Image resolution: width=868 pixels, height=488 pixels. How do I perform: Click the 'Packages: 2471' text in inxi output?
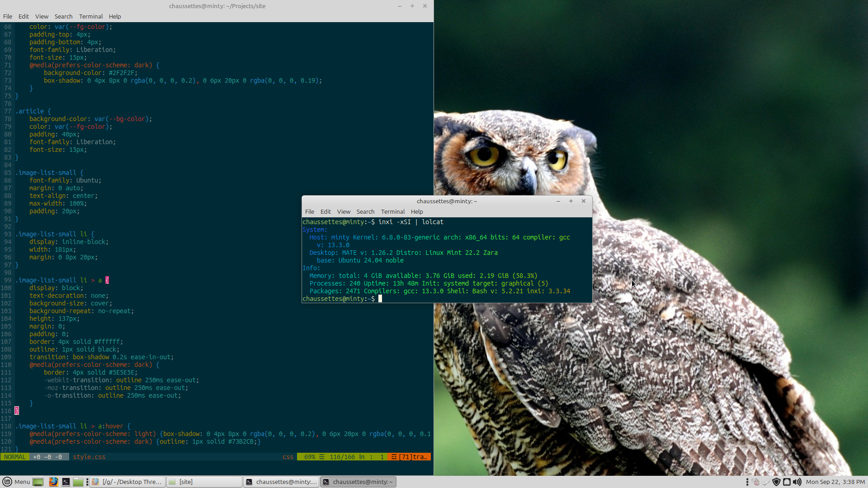[x=335, y=291]
